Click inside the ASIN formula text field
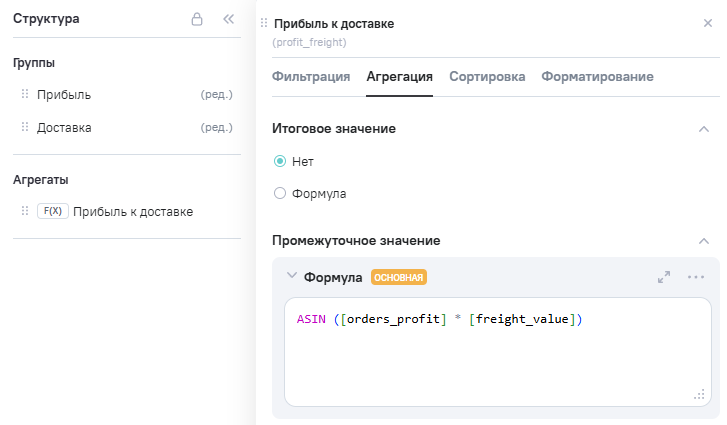 [496, 350]
